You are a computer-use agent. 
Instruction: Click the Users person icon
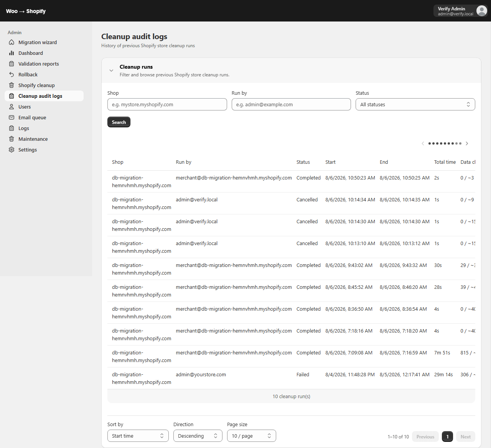[x=12, y=107]
